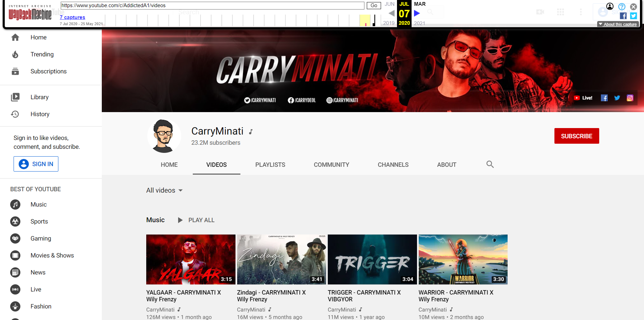This screenshot has height=320, width=644.
Task: Click PLAY ALL for Music
Action: point(196,220)
